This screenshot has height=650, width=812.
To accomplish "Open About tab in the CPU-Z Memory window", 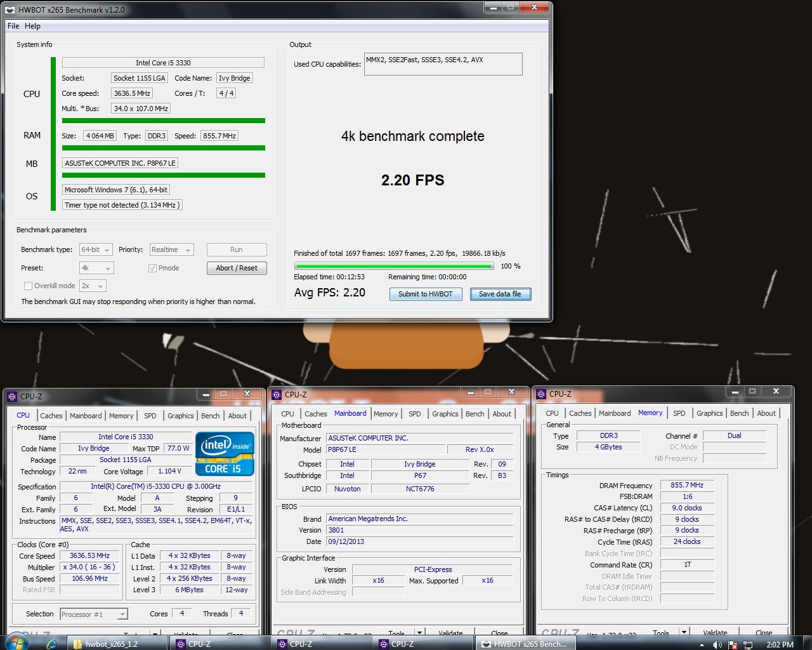I will (766, 413).
